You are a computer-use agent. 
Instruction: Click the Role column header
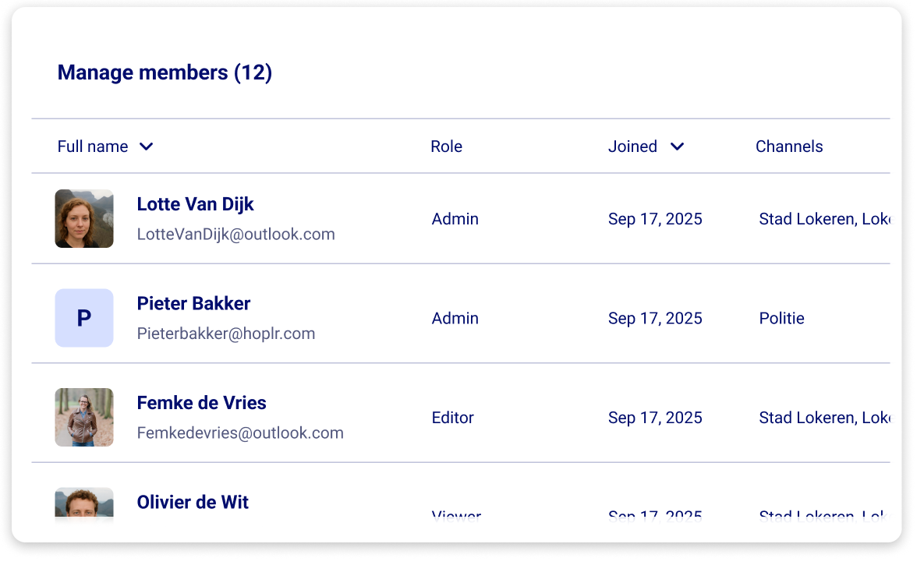[446, 147]
